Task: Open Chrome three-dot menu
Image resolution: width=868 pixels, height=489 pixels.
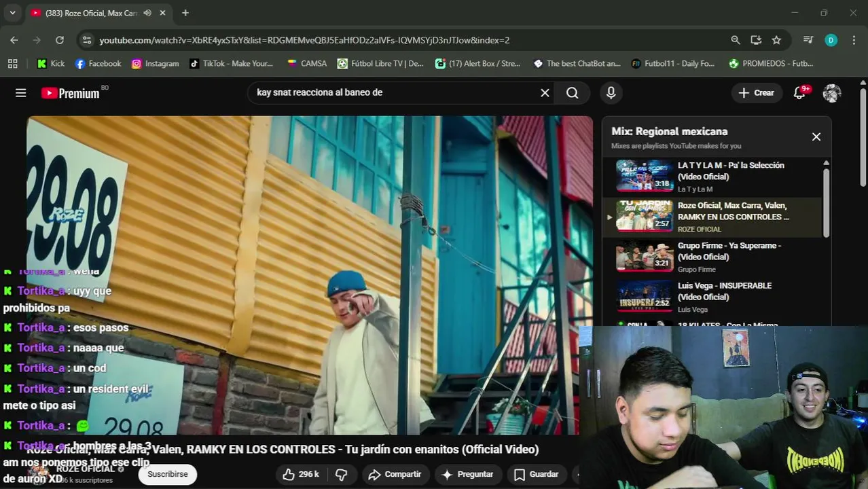Action: [854, 40]
